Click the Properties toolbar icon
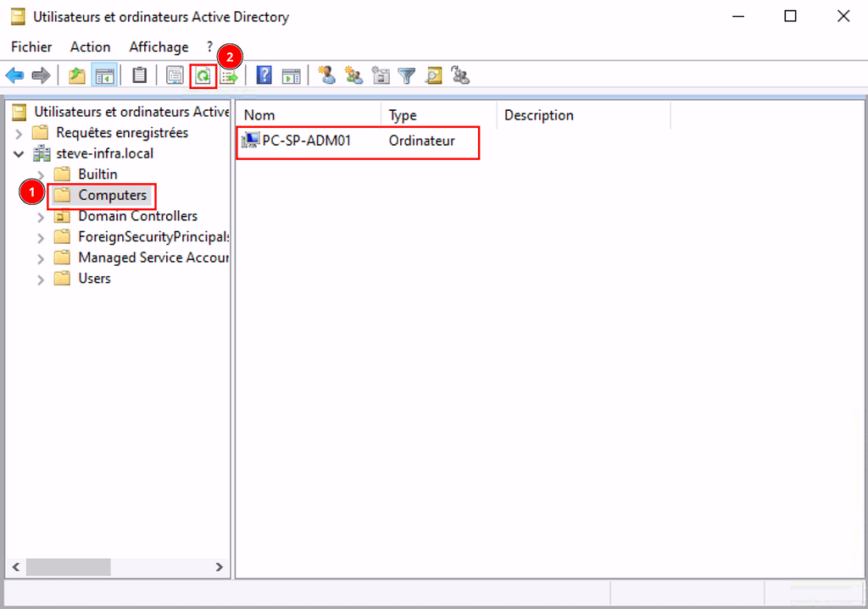This screenshot has height=609, width=868. coord(175,76)
